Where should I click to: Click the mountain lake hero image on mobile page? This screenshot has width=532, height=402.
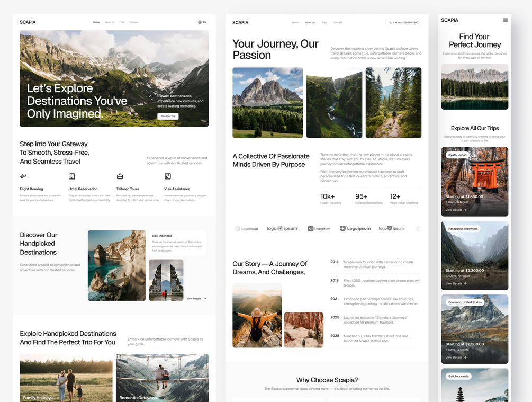[475, 86]
